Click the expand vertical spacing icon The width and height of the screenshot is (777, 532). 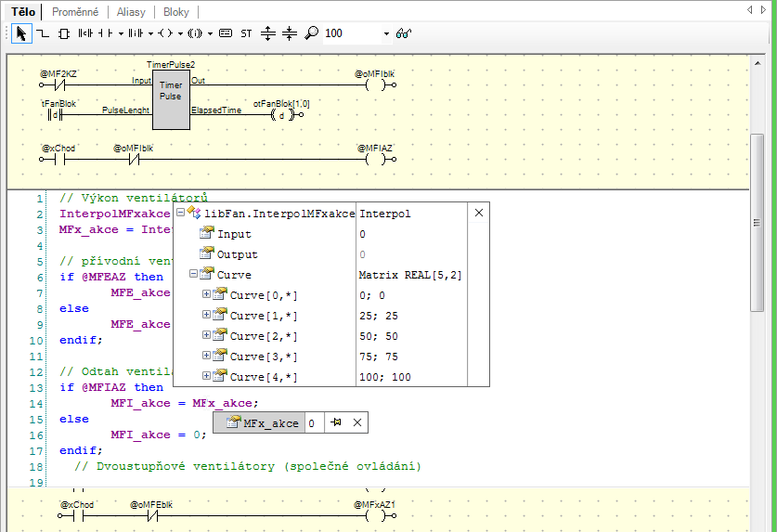click(268, 33)
